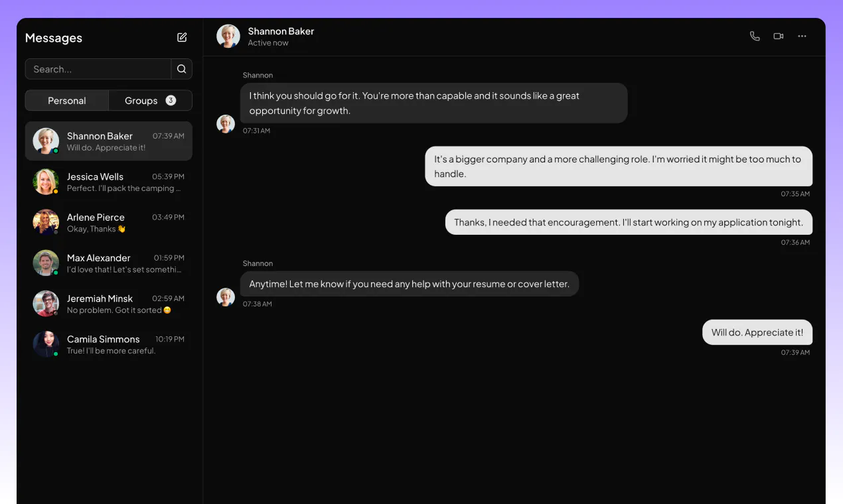Click into the Search input field
This screenshot has height=504, width=843.
98,69
